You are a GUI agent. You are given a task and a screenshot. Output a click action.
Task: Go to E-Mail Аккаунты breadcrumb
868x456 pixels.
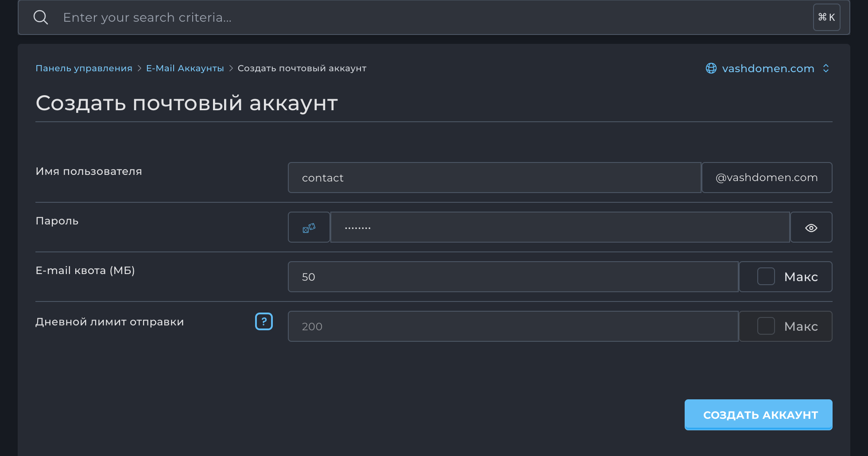point(185,68)
